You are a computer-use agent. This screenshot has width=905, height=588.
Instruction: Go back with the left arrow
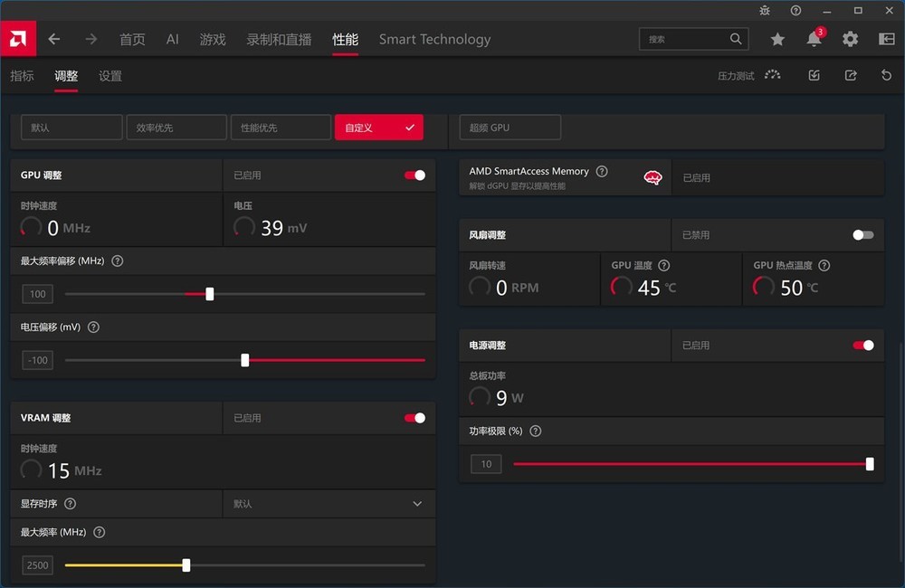54,39
